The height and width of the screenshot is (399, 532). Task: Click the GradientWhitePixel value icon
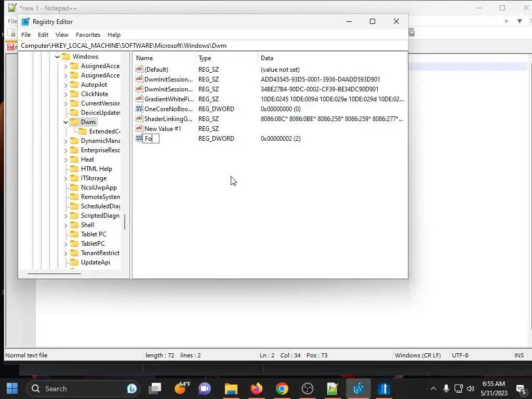click(139, 99)
